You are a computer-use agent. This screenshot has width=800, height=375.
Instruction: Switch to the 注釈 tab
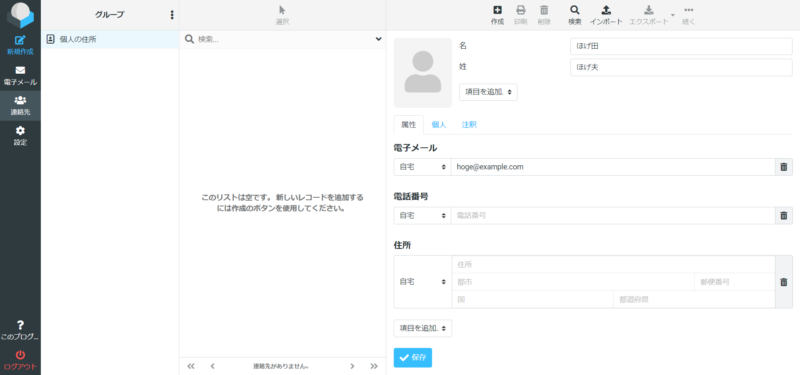(x=469, y=124)
